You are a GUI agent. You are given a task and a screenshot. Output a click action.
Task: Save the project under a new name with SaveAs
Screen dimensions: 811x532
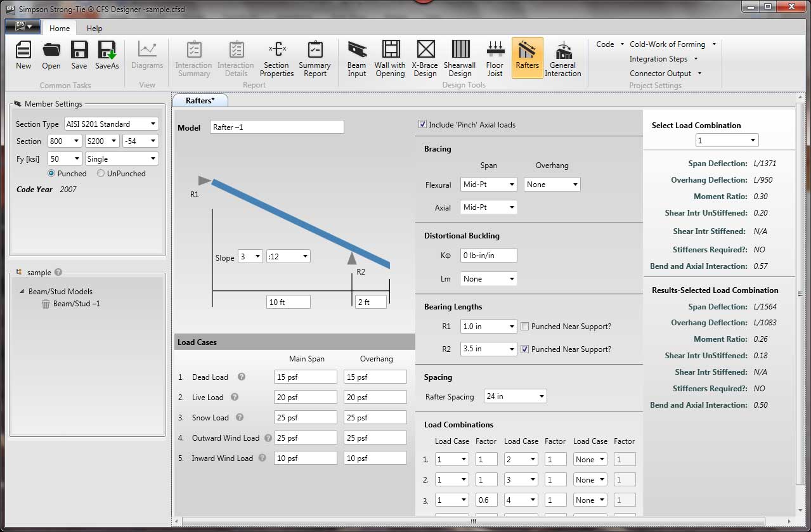[x=107, y=57]
